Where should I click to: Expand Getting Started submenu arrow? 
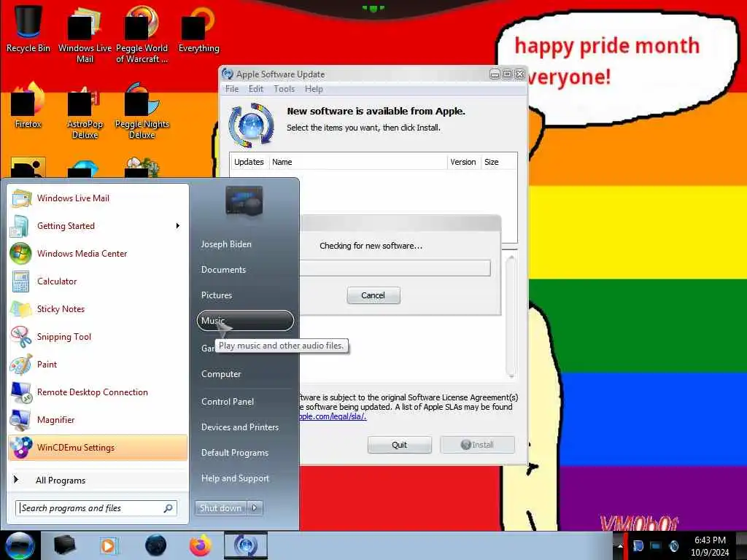tap(178, 226)
